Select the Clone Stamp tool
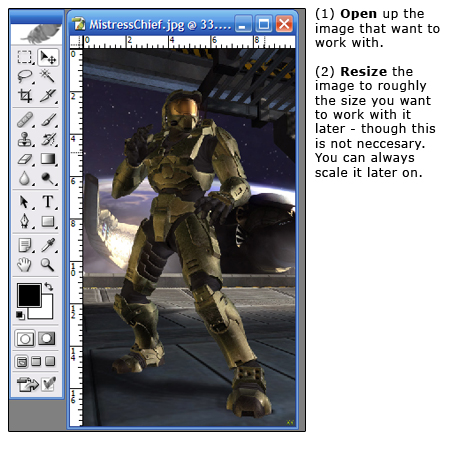The height and width of the screenshot is (450, 450). 25,139
